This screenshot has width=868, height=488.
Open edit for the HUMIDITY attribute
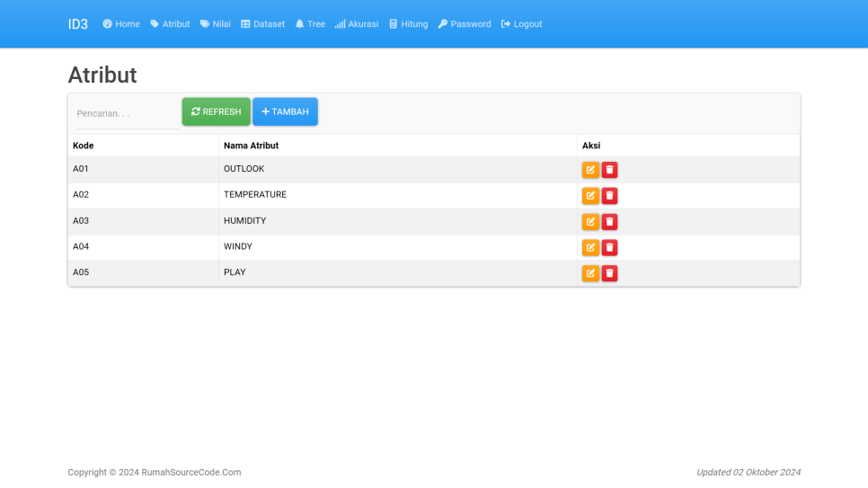coord(590,222)
